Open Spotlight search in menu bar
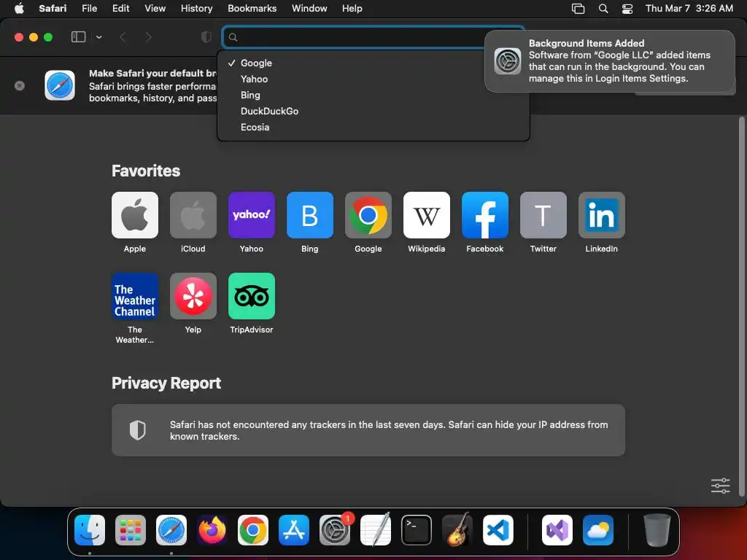The image size is (747, 560). coord(603,9)
